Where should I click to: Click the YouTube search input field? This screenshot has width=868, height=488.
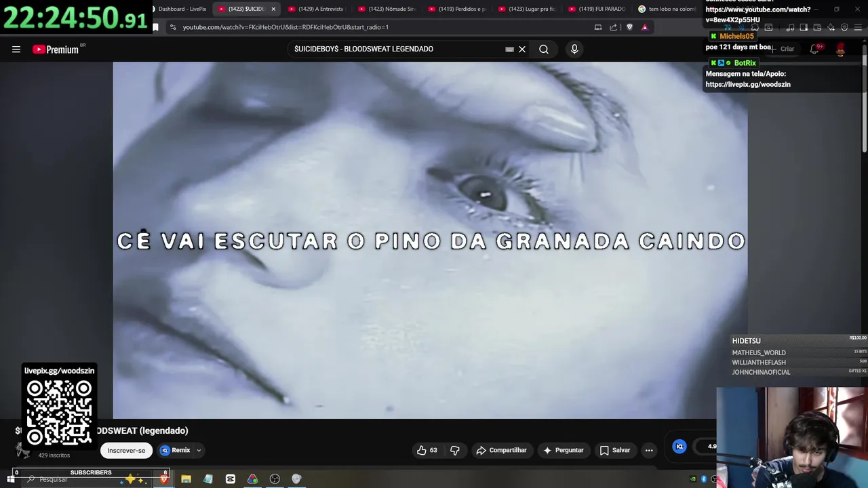397,49
